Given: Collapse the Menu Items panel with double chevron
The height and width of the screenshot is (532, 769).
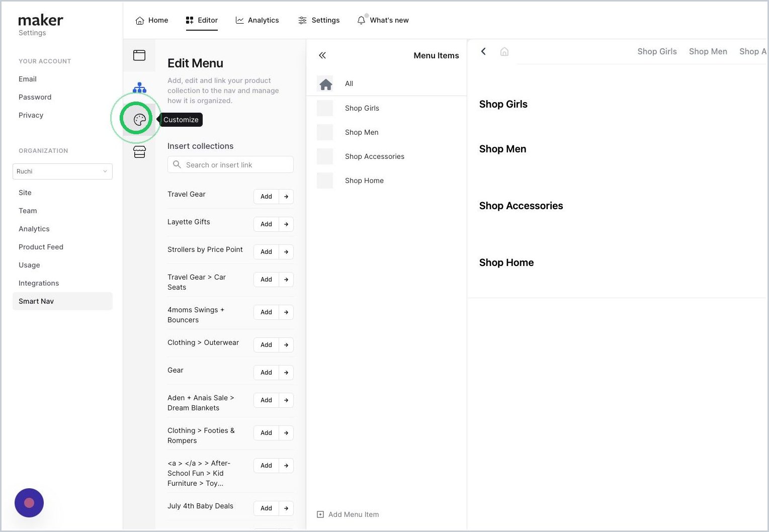Looking at the screenshot, I should tap(322, 55).
